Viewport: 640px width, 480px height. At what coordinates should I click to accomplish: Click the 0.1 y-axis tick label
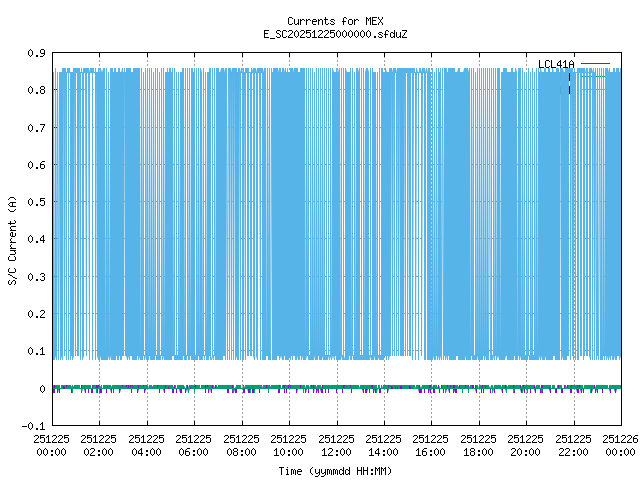36,351
